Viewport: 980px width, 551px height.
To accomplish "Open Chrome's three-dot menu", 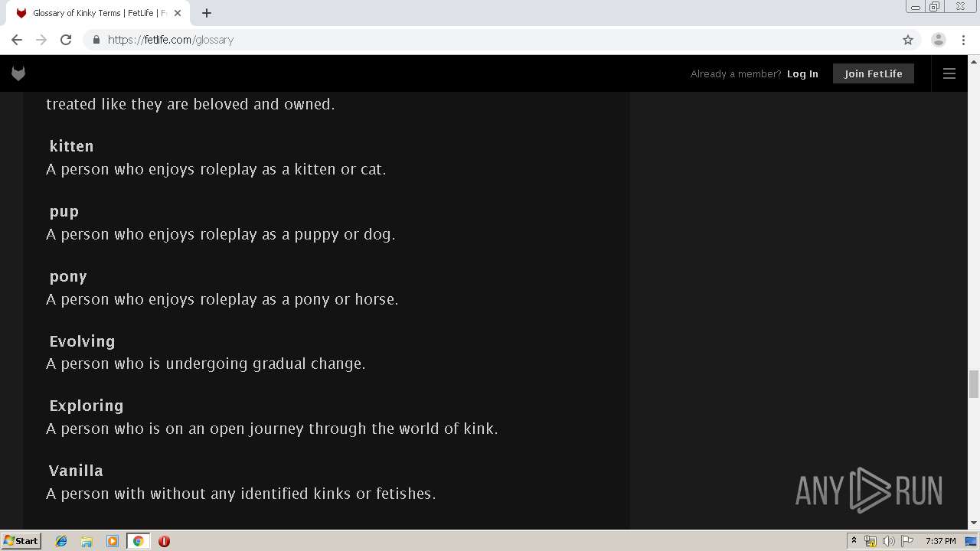I will 963,40.
